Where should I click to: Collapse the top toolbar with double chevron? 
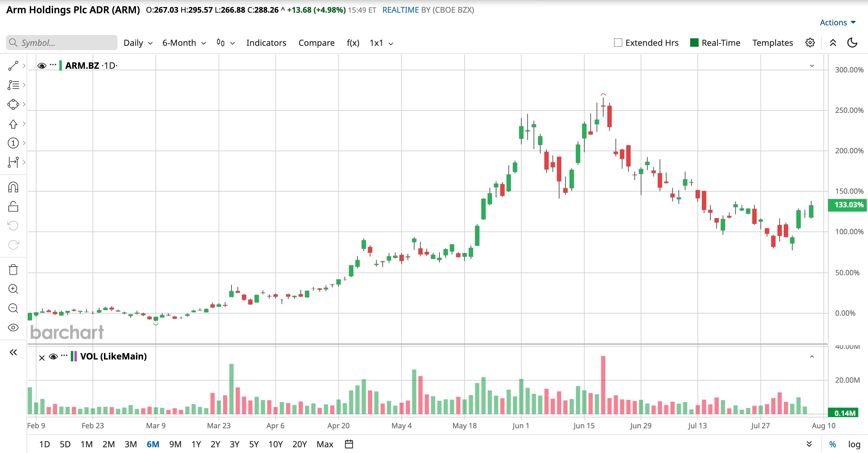coord(833,43)
